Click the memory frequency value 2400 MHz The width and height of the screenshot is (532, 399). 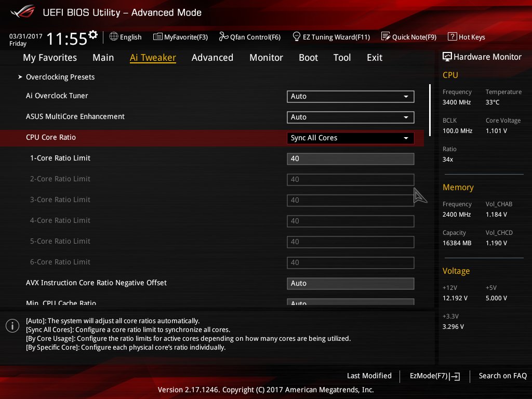pos(457,215)
